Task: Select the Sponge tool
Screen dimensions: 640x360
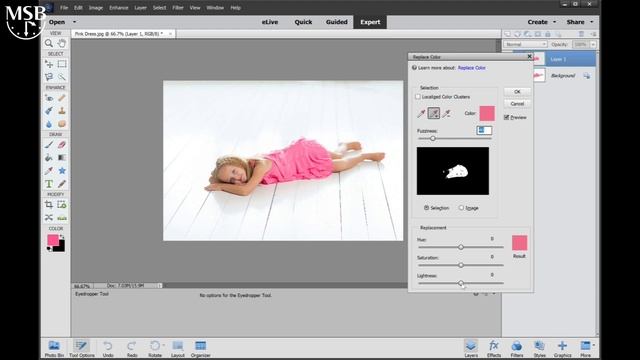Action: tap(62, 124)
